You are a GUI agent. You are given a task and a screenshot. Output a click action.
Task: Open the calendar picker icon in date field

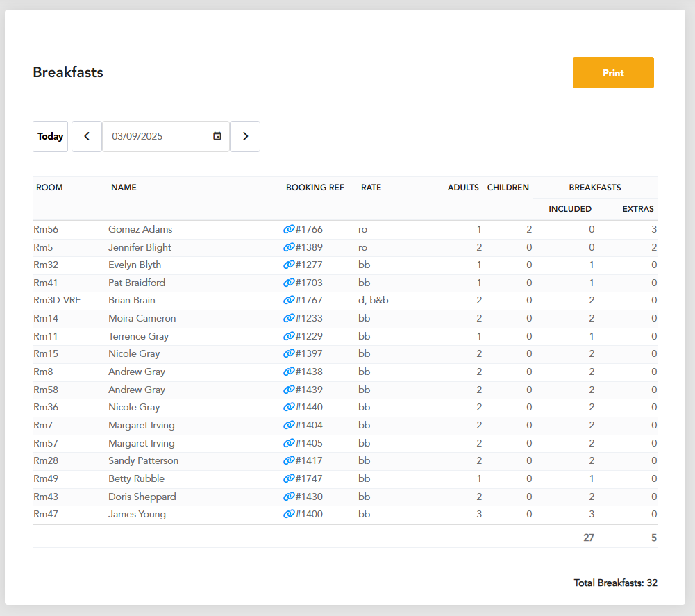click(217, 136)
